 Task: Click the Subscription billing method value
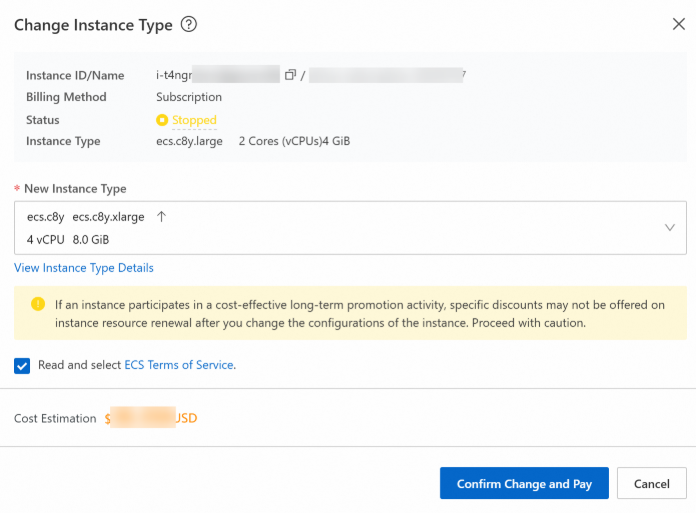(189, 97)
